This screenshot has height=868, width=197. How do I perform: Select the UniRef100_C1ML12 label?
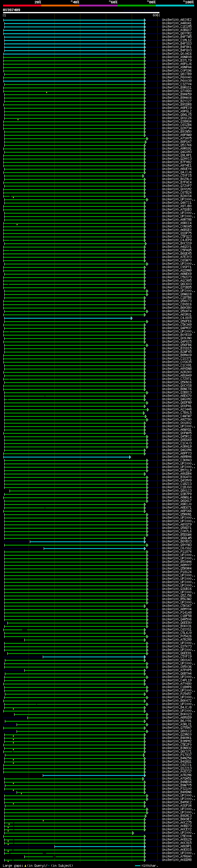(x=176, y=40)
